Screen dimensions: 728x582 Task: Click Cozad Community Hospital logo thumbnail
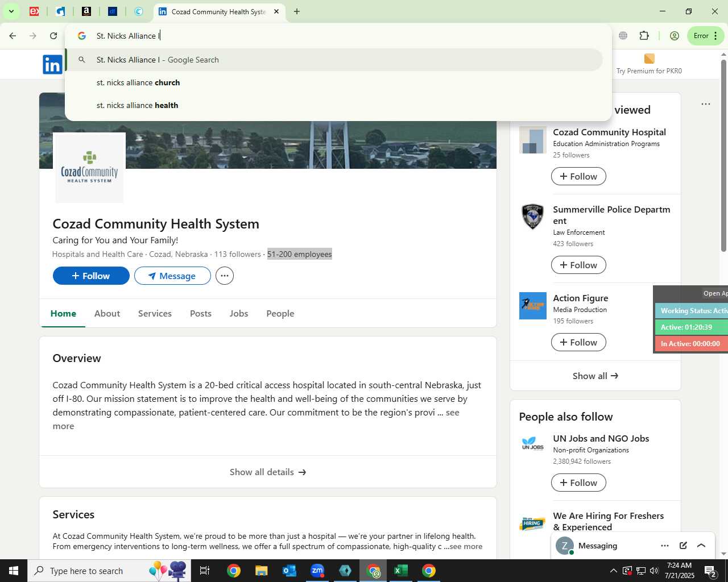[x=533, y=140]
